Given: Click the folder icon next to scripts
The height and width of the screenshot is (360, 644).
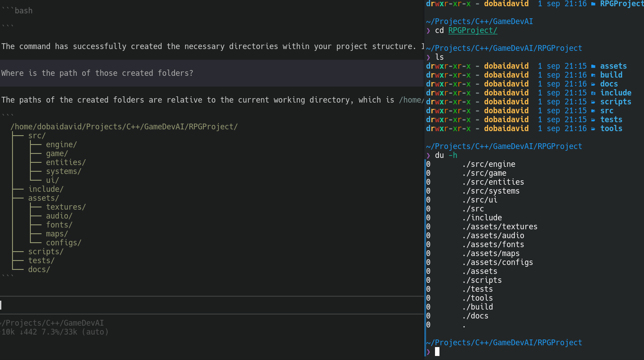Looking at the screenshot, I should [x=593, y=102].
